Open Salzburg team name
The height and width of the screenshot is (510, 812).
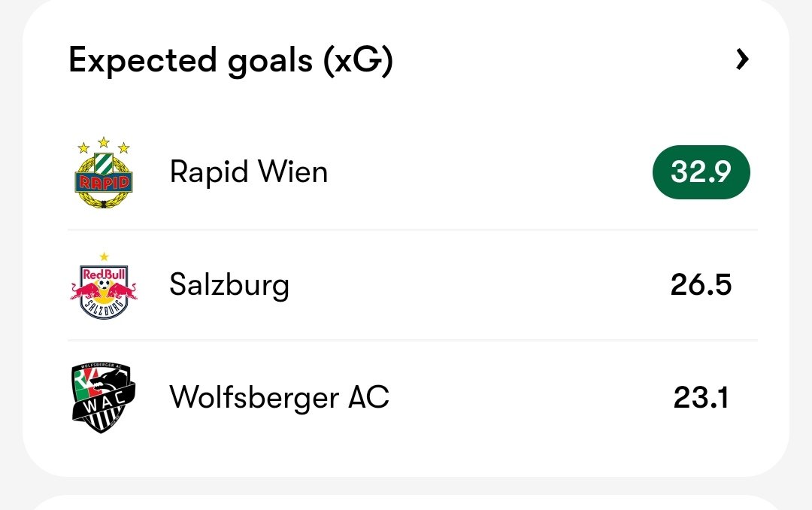[x=229, y=285]
